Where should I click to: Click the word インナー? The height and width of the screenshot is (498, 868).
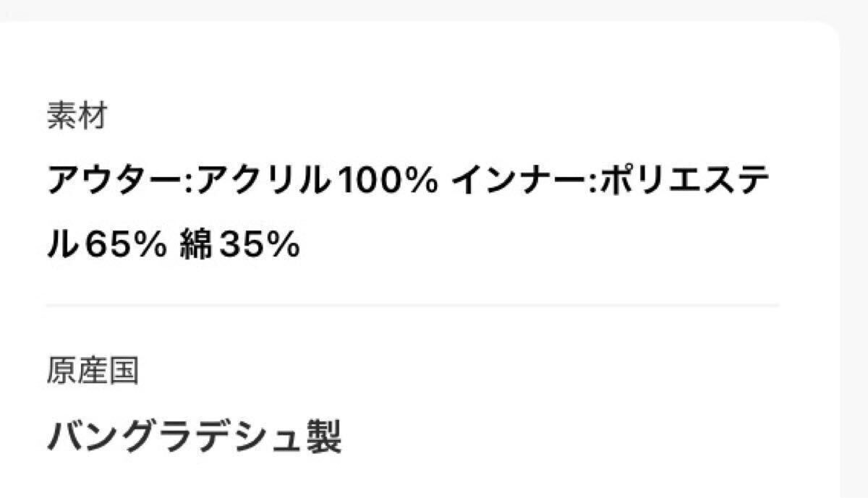click(511, 181)
